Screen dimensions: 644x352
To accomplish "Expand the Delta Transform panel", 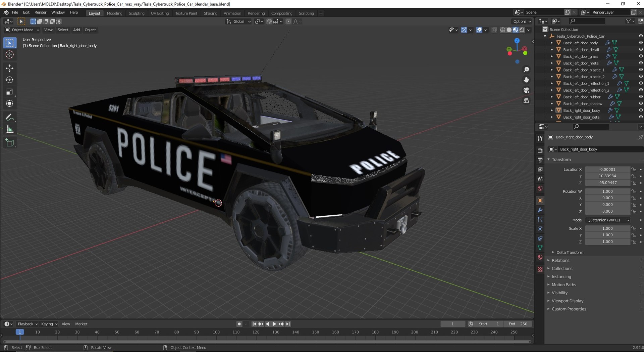I will pyautogui.click(x=570, y=253).
